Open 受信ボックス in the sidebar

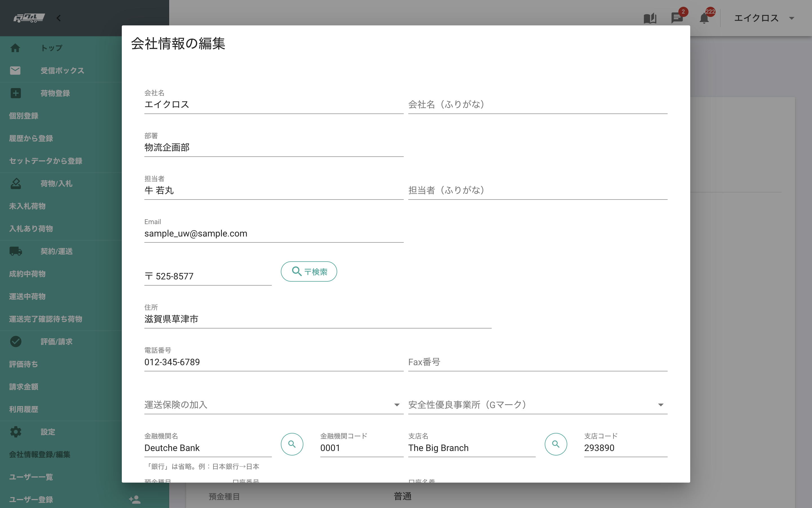[62, 71]
